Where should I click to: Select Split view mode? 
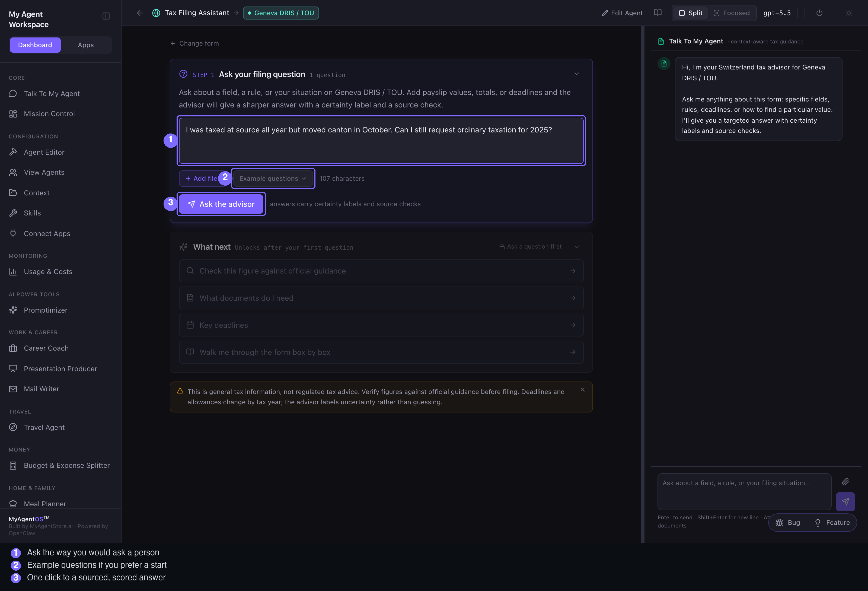coord(690,13)
